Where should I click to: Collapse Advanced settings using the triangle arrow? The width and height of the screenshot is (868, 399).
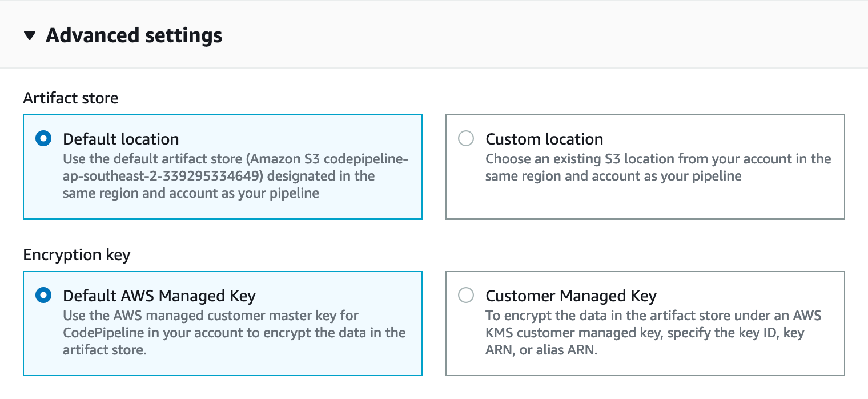[30, 36]
